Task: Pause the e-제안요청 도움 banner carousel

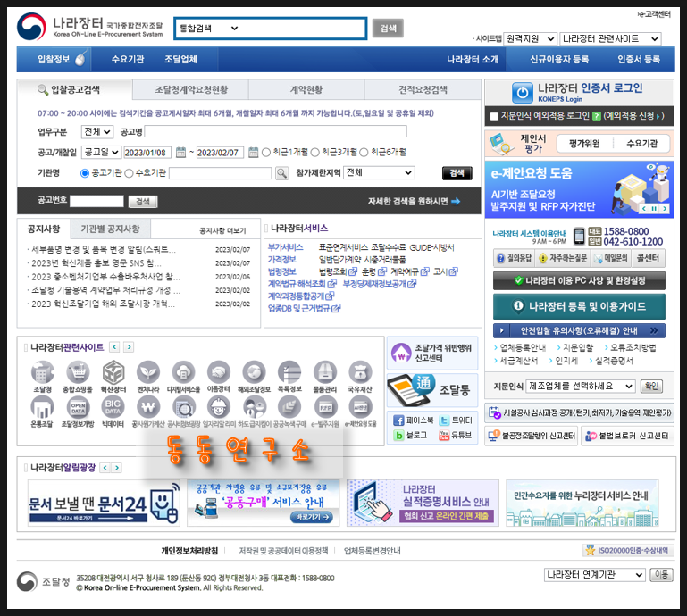Action: pyautogui.click(x=654, y=208)
